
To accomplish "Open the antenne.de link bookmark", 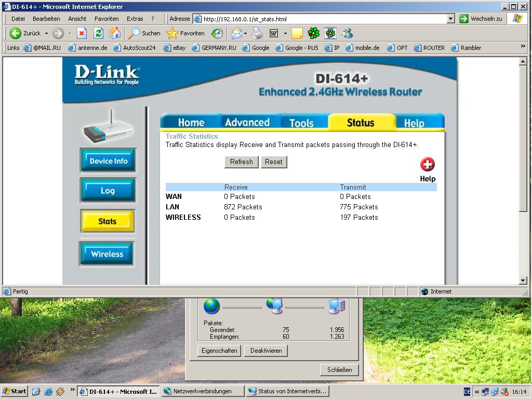I will (x=88, y=48).
